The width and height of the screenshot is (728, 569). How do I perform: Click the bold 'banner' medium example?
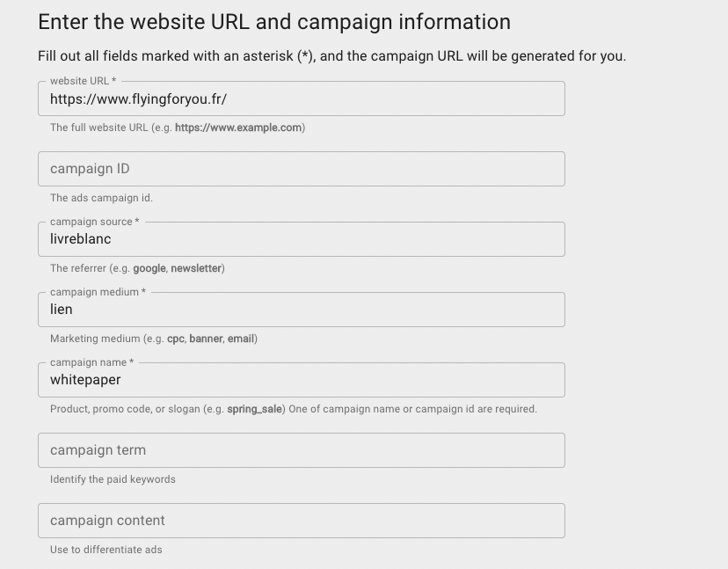[206, 339]
